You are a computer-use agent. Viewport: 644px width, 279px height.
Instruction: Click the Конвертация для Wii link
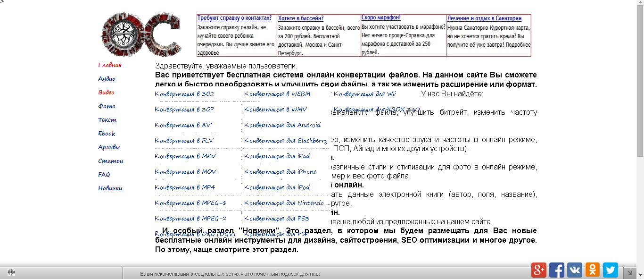tap(364, 94)
